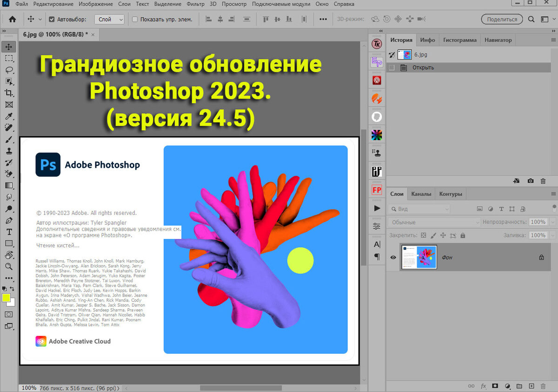Select the Blur tool
Viewport: 558px width, 392px height.
9,197
